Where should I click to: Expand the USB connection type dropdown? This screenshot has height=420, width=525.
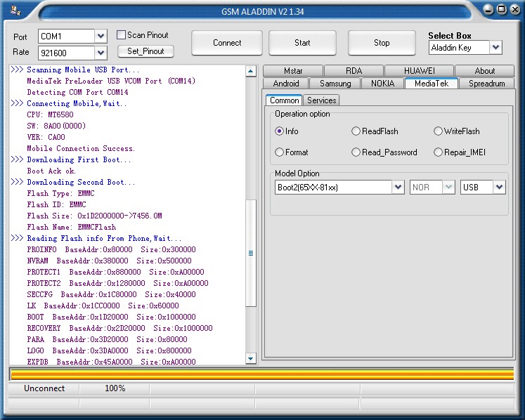pos(499,187)
